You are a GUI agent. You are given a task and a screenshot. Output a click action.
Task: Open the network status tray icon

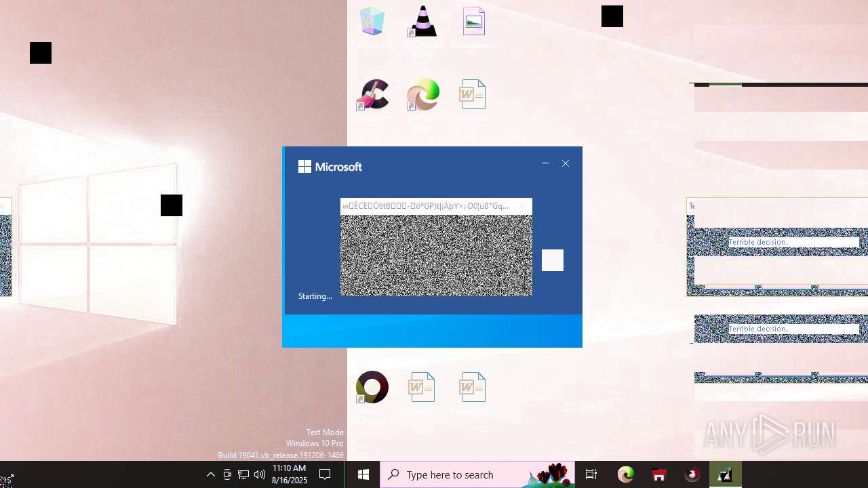[x=243, y=474]
